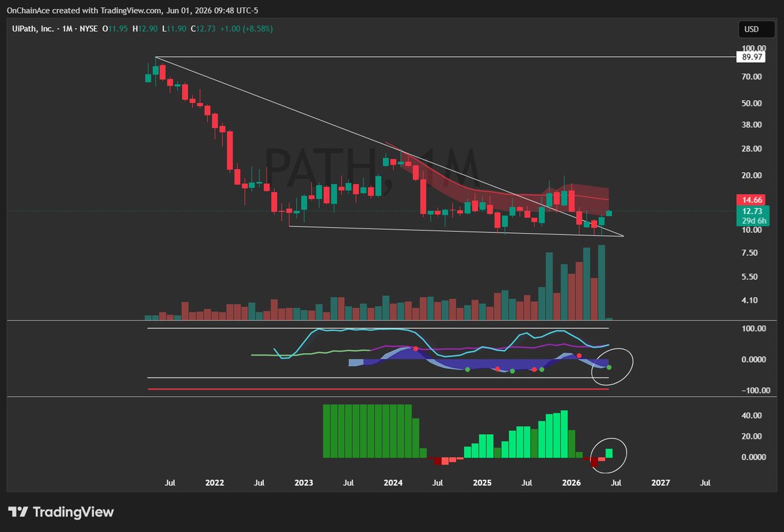Click the 2025 label on the time axis
This screenshot has width=784, height=532.
coord(482,484)
